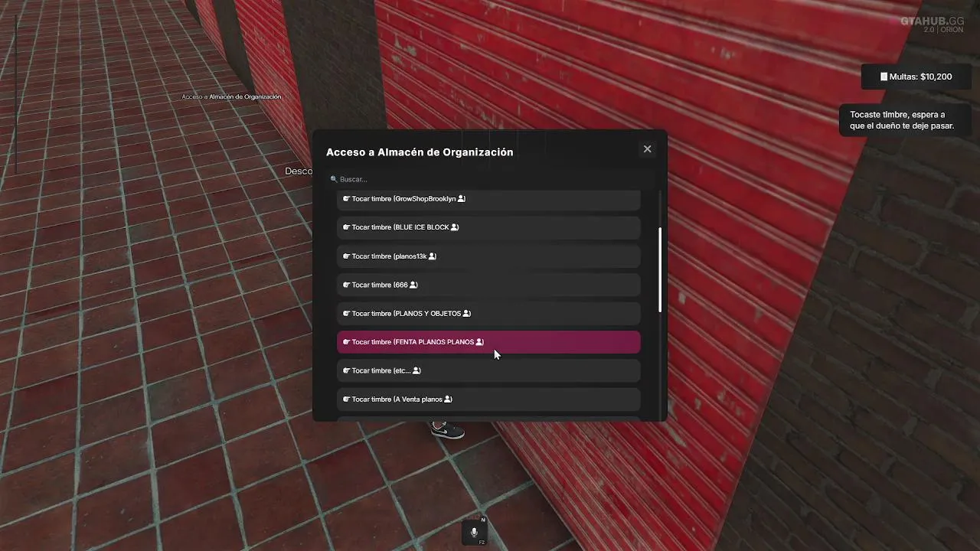The width and height of the screenshot is (980, 551).
Task: Select Tocar timbre planos13k entry
Action: (488, 256)
